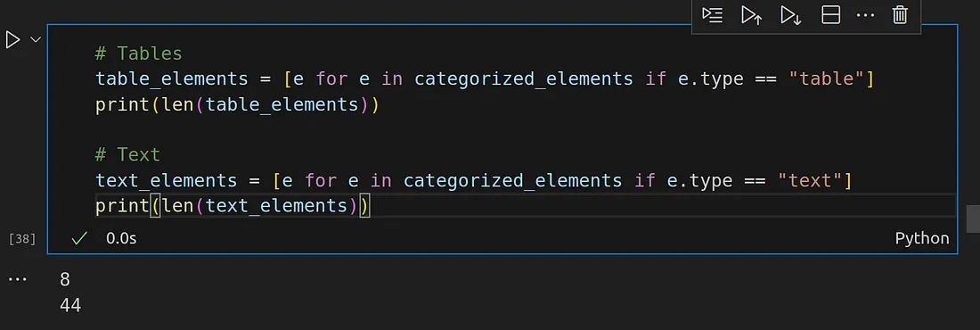
Task: Click the scrollbar thumb on the right edge
Action: [x=973, y=219]
